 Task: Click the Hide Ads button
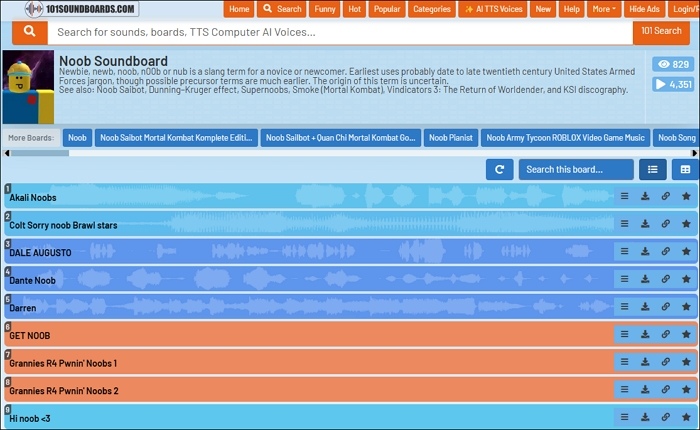point(644,9)
